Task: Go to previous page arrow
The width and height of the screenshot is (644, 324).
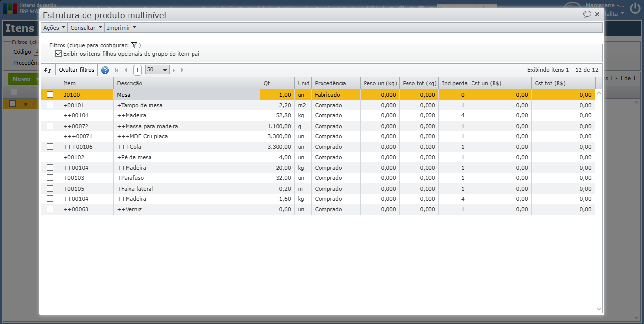Action: tap(126, 70)
